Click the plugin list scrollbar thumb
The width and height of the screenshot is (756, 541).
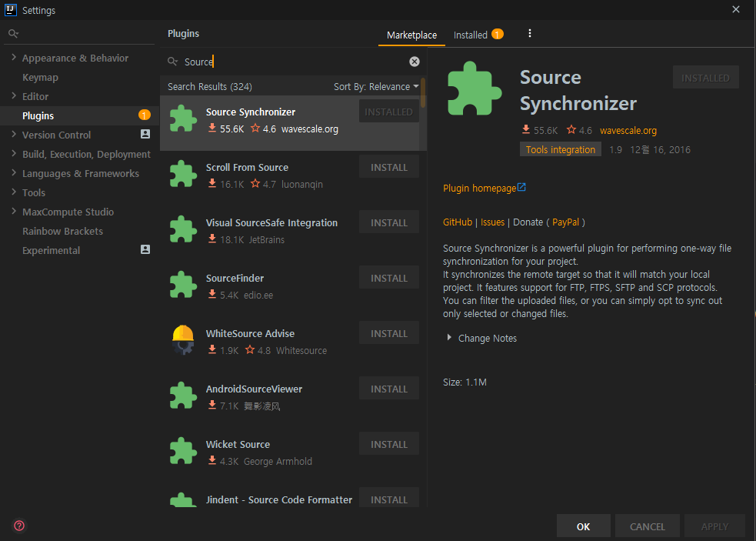(423, 92)
